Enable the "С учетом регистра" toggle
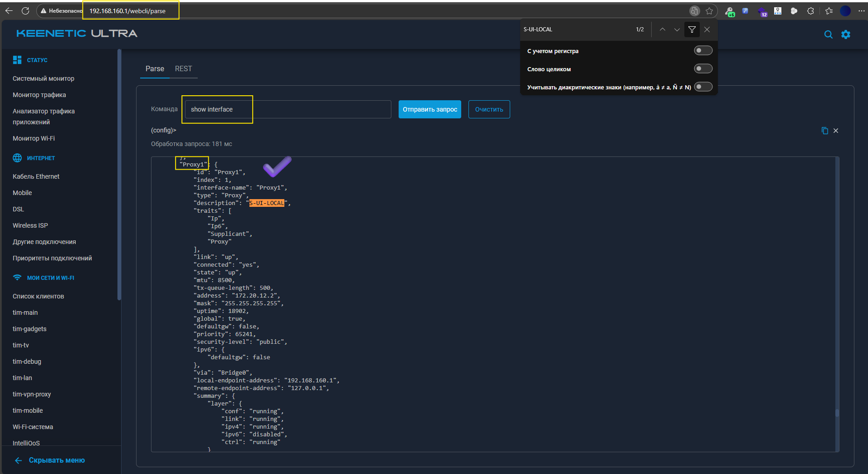Screen dimensions: 868x474 703,51
